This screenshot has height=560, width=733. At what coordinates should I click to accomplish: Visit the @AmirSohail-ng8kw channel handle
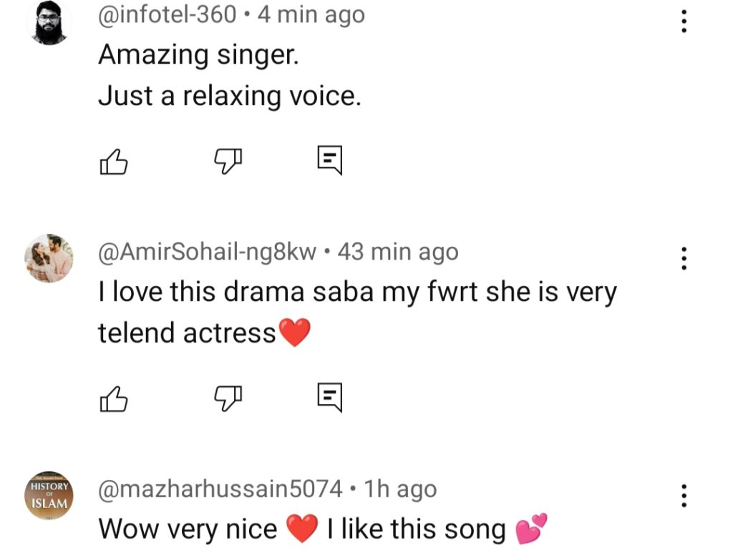click(207, 252)
